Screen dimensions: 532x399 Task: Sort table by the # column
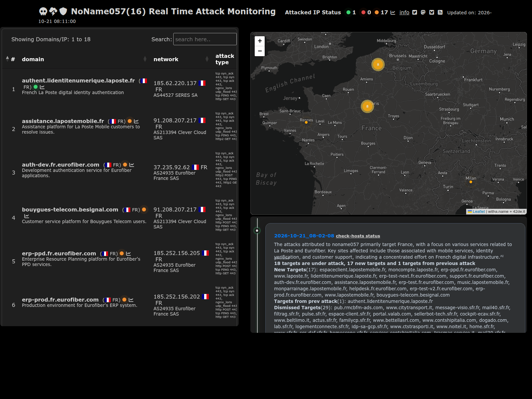click(10, 59)
